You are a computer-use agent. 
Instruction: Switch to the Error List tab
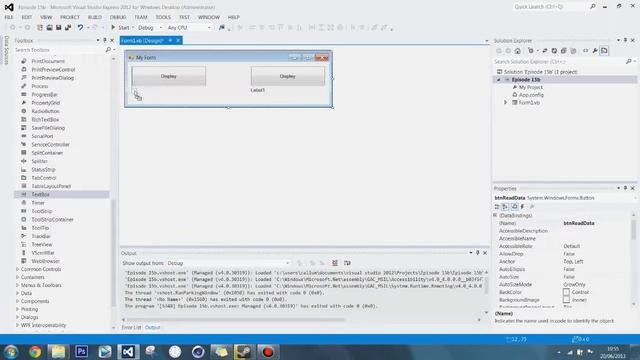131,327
